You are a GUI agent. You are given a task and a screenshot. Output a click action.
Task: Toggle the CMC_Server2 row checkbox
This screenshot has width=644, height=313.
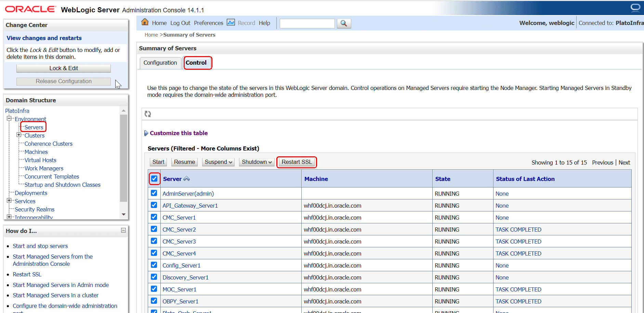pyautogui.click(x=154, y=229)
